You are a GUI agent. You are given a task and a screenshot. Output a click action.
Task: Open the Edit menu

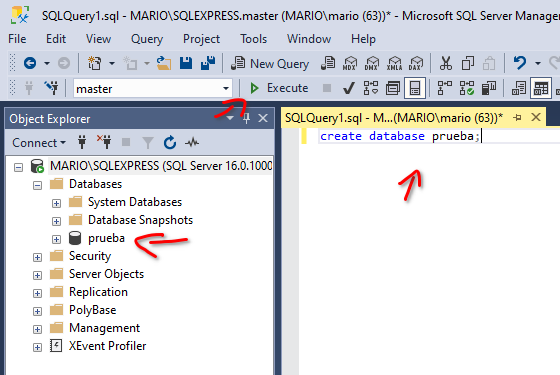coord(56,39)
